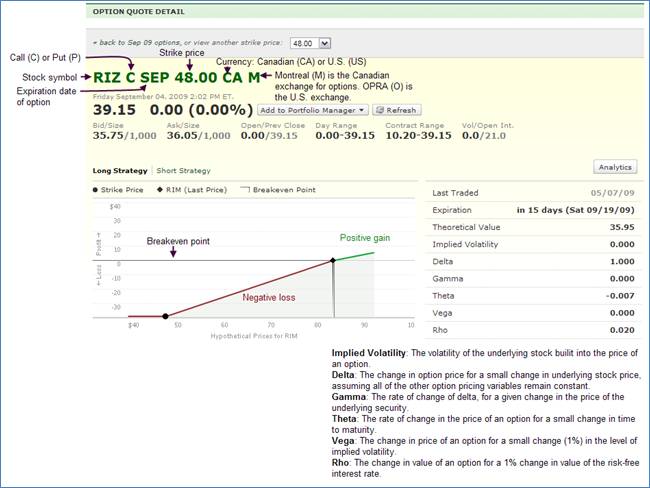
Task: Click the OPTION QUOTE DETAIL header
Action: click(138, 12)
